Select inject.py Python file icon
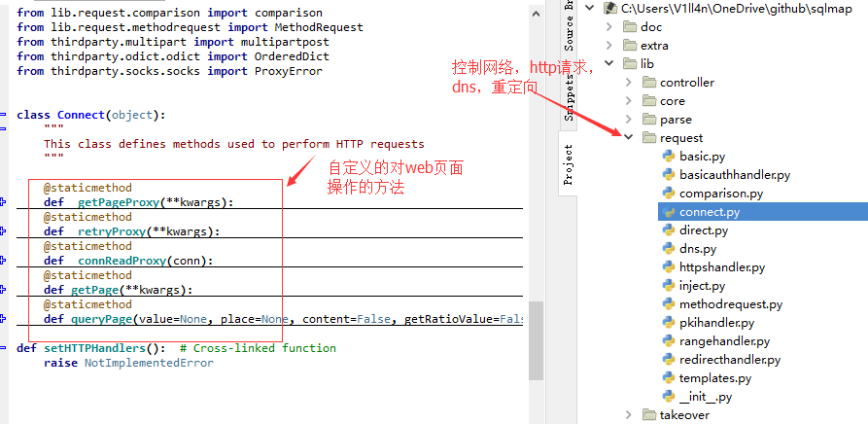 (x=670, y=286)
